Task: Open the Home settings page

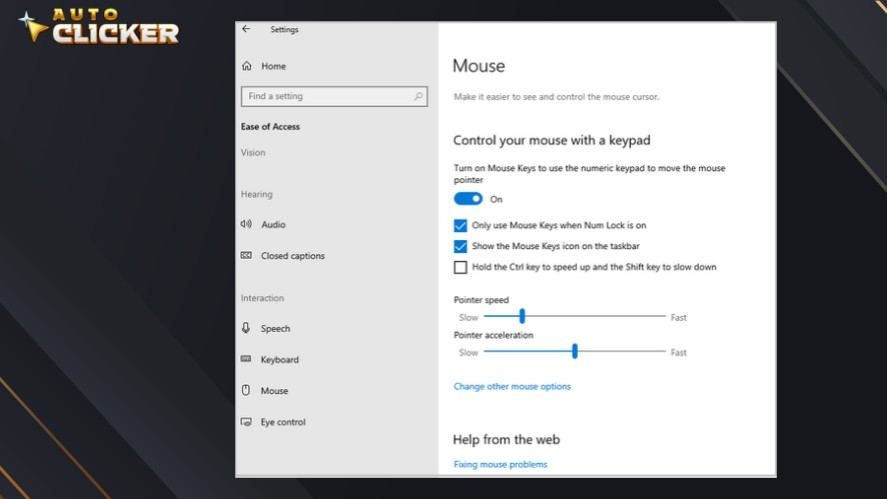Action: 273,66
